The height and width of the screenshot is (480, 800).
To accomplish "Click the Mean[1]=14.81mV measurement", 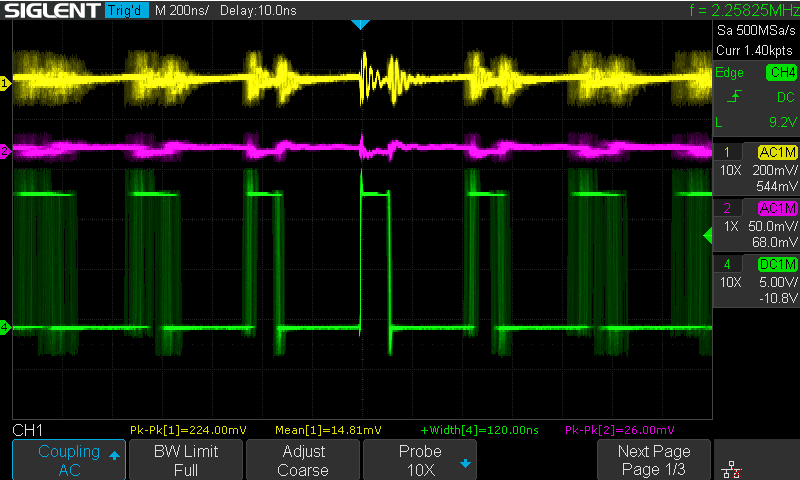I will pyautogui.click(x=328, y=430).
